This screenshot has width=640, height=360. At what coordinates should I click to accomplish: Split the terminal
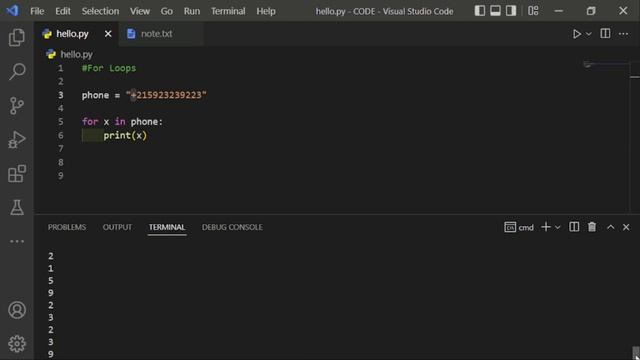click(574, 227)
